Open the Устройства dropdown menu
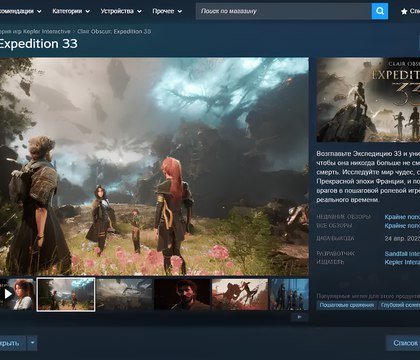Viewport: 420px width, 360px height. [x=121, y=11]
